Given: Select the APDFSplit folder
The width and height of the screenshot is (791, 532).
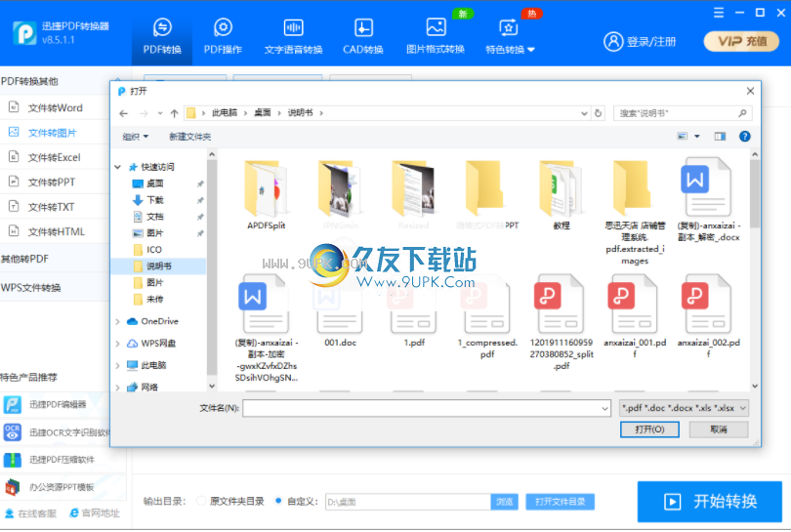Looking at the screenshot, I should click(x=266, y=194).
